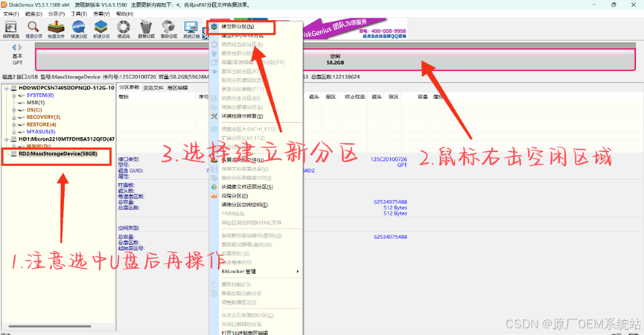Select RD2:MassStorageDevice(58GB) in the disk tree
This screenshot has width=644, height=335.
[58, 153]
